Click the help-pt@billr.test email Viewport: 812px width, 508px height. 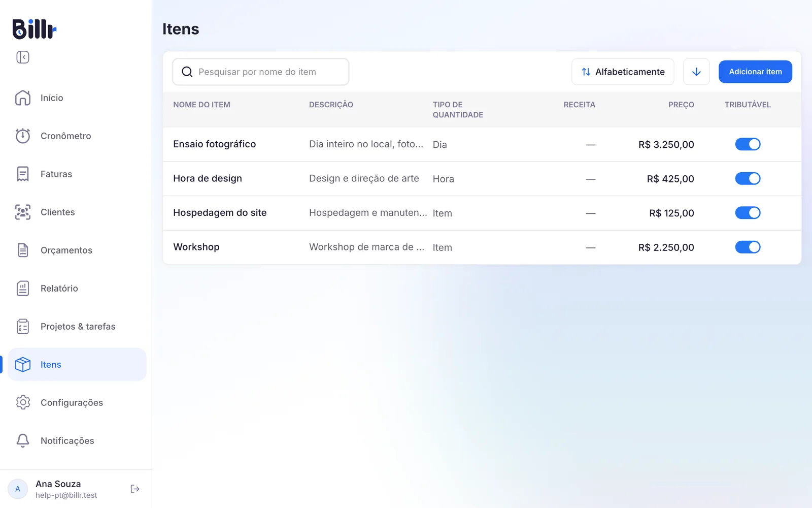[66, 495]
